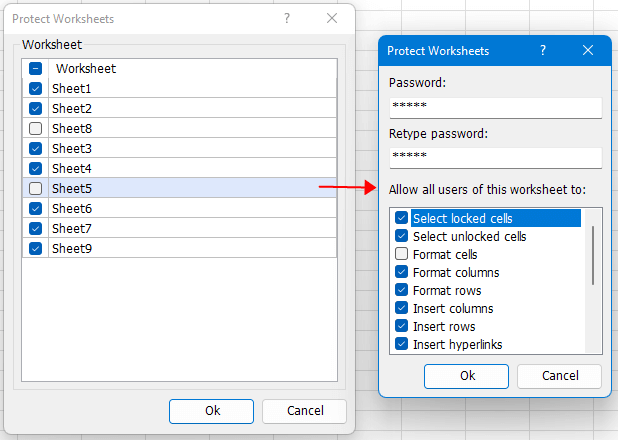Toggle the Insert rows permission
Viewport: 618px width, 440px height.
[401, 326]
